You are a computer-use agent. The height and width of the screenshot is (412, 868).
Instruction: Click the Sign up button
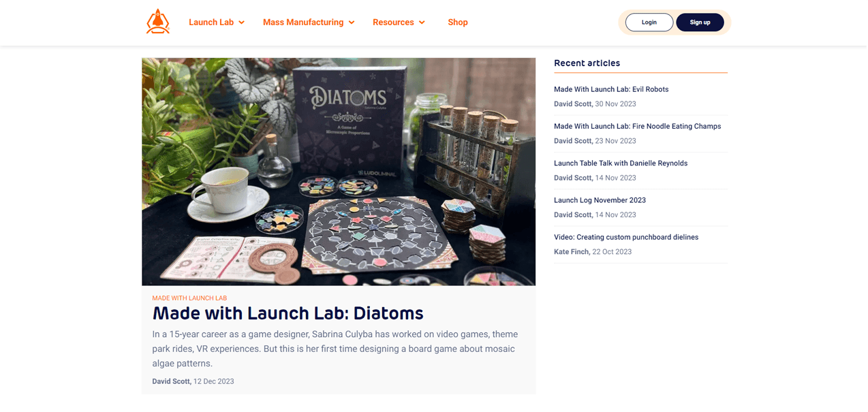tap(700, 22)
